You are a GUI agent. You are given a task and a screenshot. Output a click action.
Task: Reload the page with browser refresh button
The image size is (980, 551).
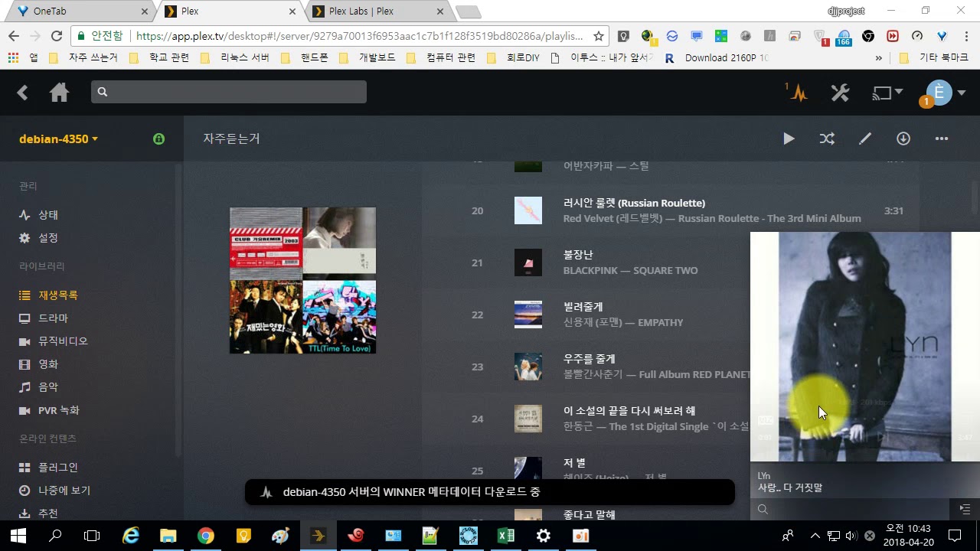(56, 36)
